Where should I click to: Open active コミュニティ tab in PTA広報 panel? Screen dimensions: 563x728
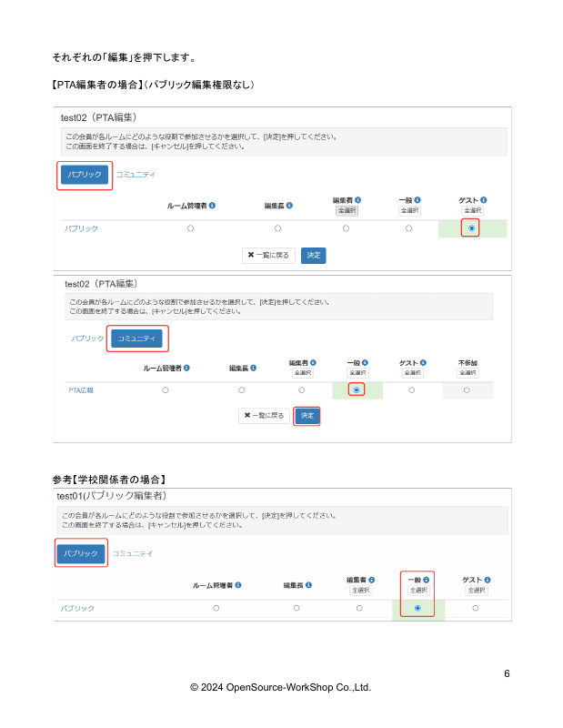pyautogui.click(x=136, y=339)
